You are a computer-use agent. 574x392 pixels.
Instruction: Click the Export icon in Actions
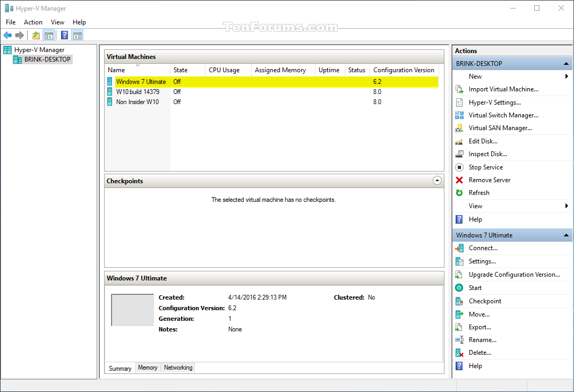pos(459,327)
